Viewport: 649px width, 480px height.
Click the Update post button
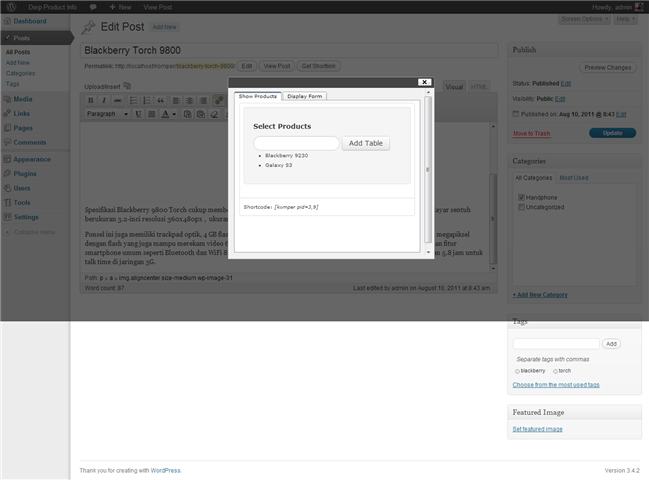(x=613, y=133)
